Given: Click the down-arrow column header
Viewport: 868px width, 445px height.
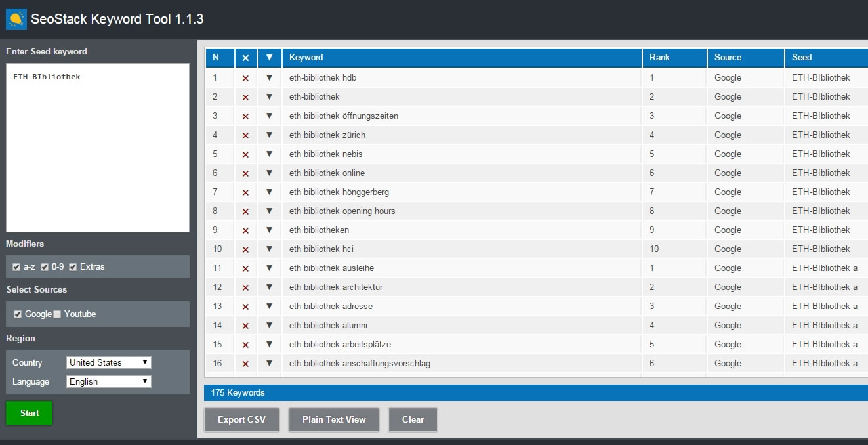Looking at the screenshot, I should click(269, 57).
